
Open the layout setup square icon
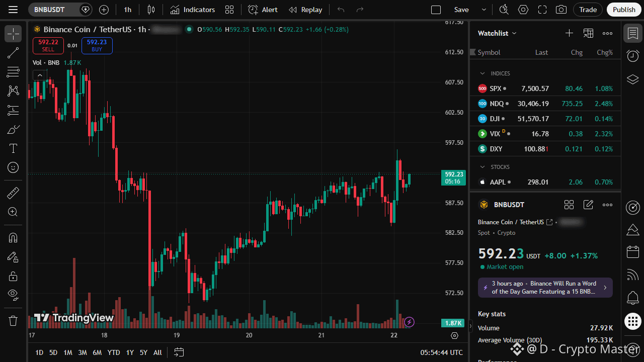[436, 10]
